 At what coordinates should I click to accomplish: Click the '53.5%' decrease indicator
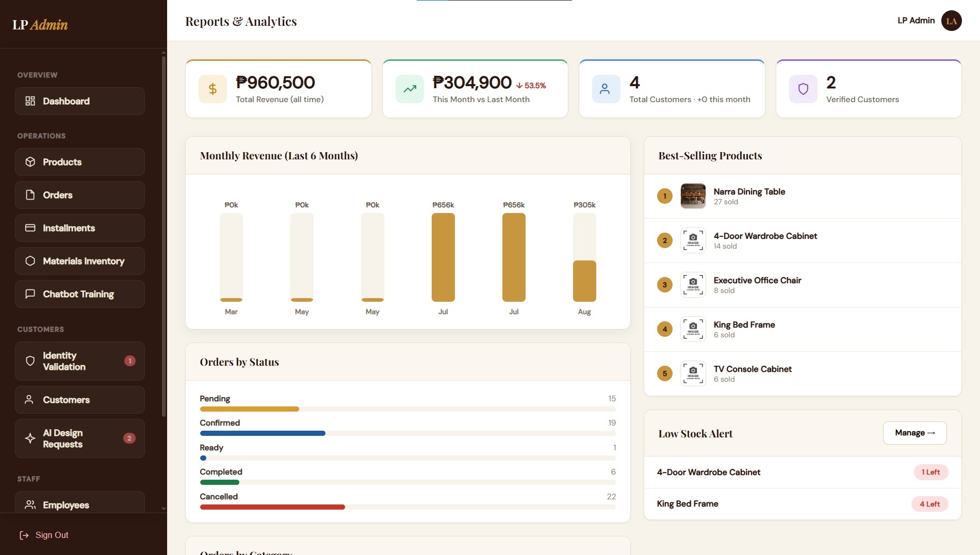[x=531, y=86]
